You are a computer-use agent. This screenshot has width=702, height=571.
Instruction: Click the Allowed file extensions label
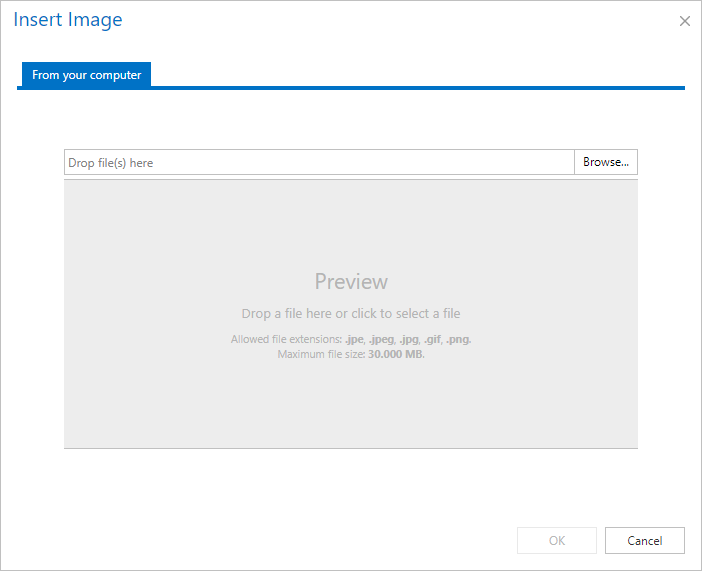[x=287, y=339]
